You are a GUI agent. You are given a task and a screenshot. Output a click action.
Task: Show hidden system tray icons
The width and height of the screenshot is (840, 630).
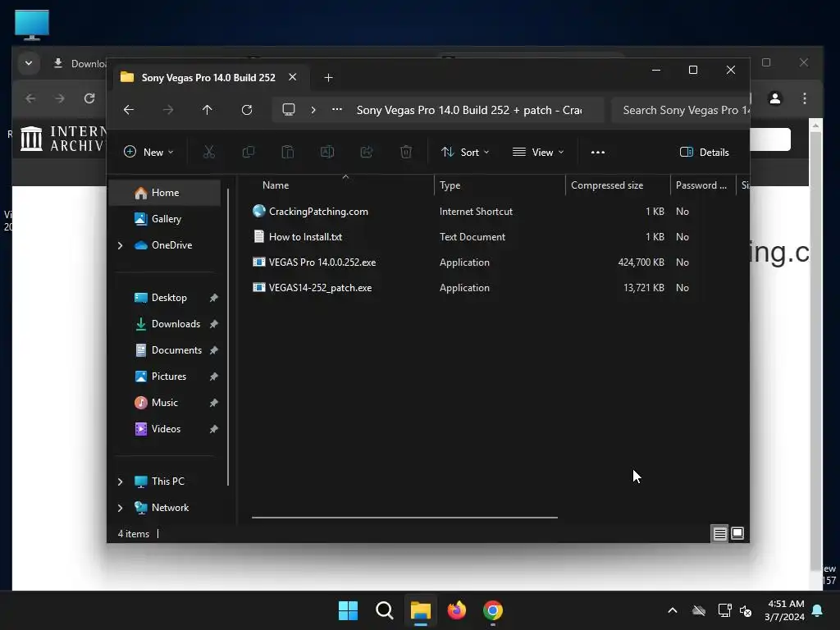(673, 610)
